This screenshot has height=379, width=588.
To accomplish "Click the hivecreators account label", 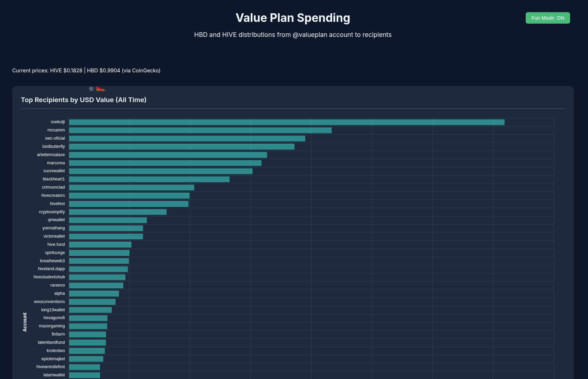I will click(53, 196).
